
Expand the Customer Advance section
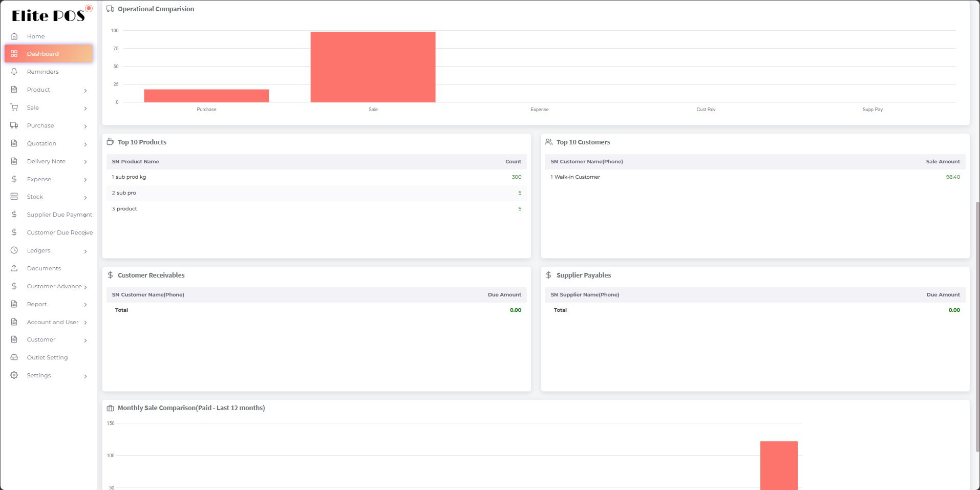(x=85, y=286)
